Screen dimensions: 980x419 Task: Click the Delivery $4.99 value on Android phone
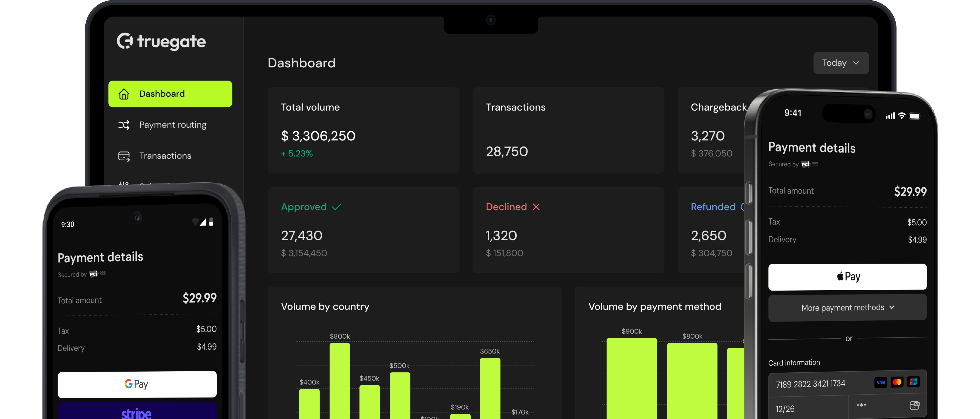click(x=207, y=347)
